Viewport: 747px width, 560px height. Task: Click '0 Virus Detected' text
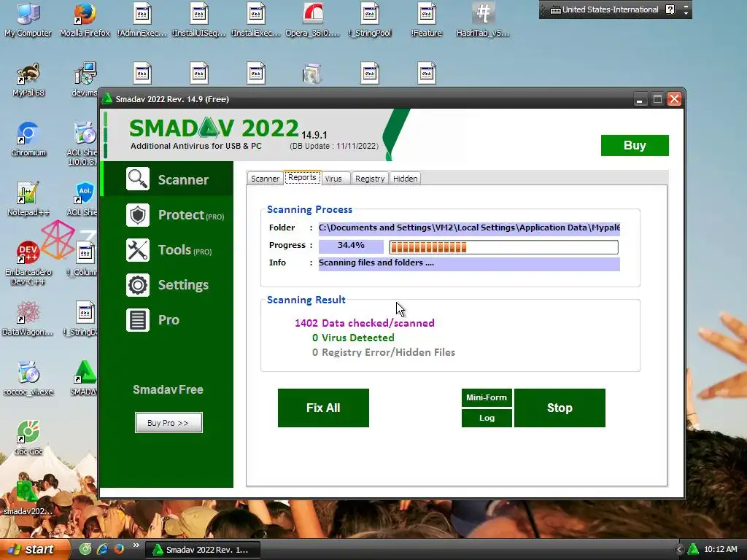[x=353, y=338]
